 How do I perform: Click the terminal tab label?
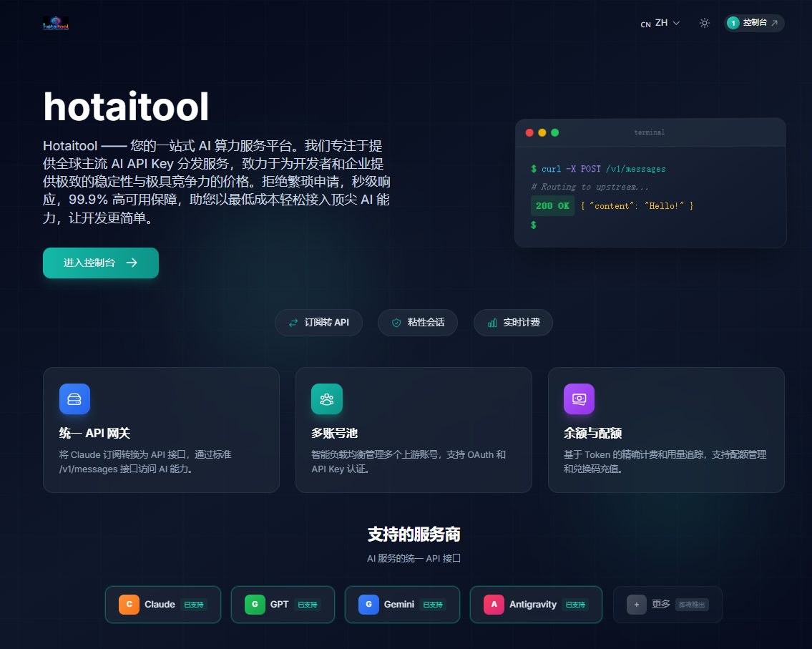pos(649,132)
